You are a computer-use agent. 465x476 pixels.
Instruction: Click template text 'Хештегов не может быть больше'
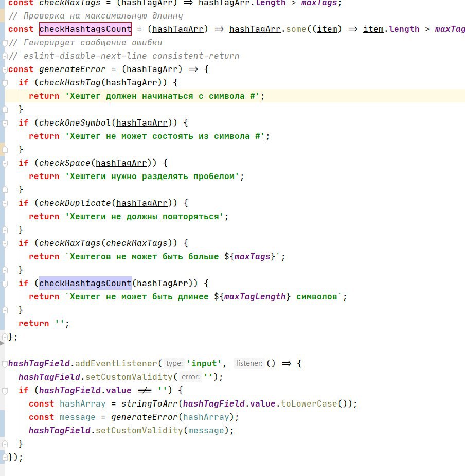coord(144,256)
